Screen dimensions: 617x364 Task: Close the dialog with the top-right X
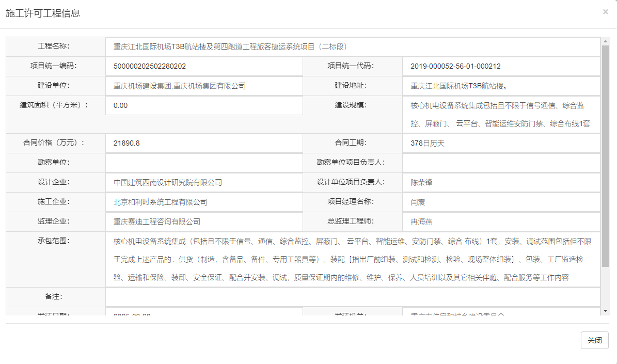(605, 12)
